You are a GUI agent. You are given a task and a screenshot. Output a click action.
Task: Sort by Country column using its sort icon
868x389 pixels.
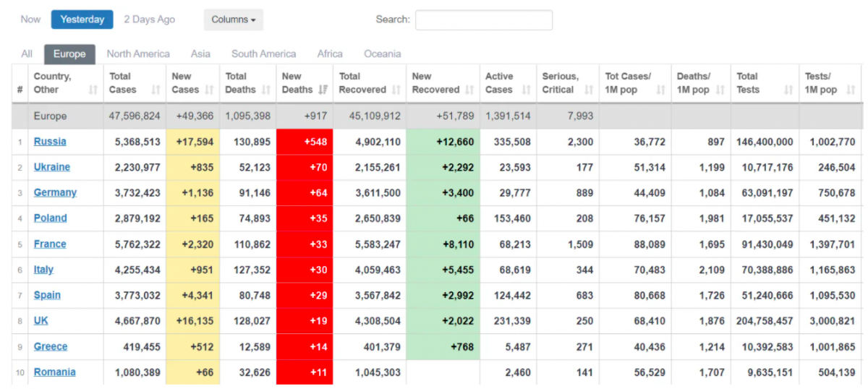93,90
